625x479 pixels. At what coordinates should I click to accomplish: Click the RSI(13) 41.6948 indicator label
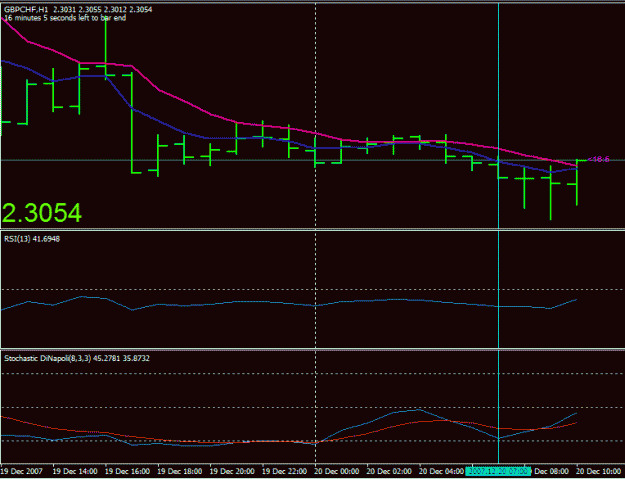(32, 239)
